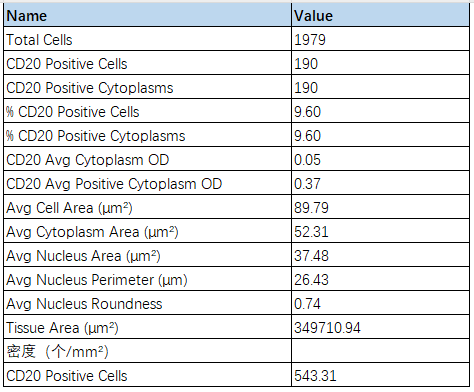Screen dimensions: 474x392
Task: Select the CD20 Avg Cytoplasm OD cell
Action: [x=148, y=159]
